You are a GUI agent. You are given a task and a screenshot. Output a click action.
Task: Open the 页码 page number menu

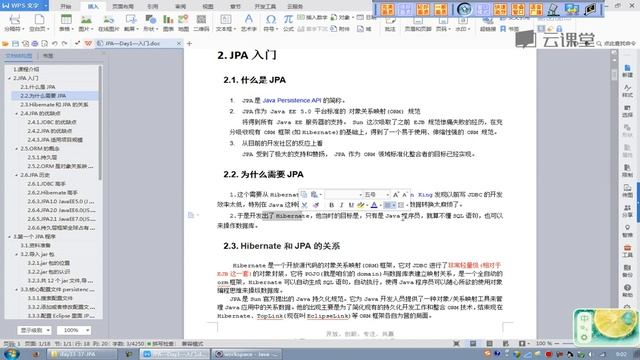point(442,24)
